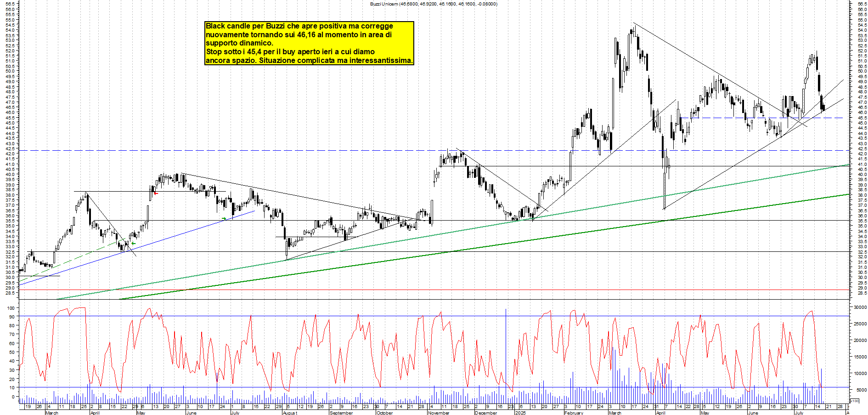Click the 30000 volume scale label
The height and width of the screenshot is (415, 868).
[x=860, y=307]
